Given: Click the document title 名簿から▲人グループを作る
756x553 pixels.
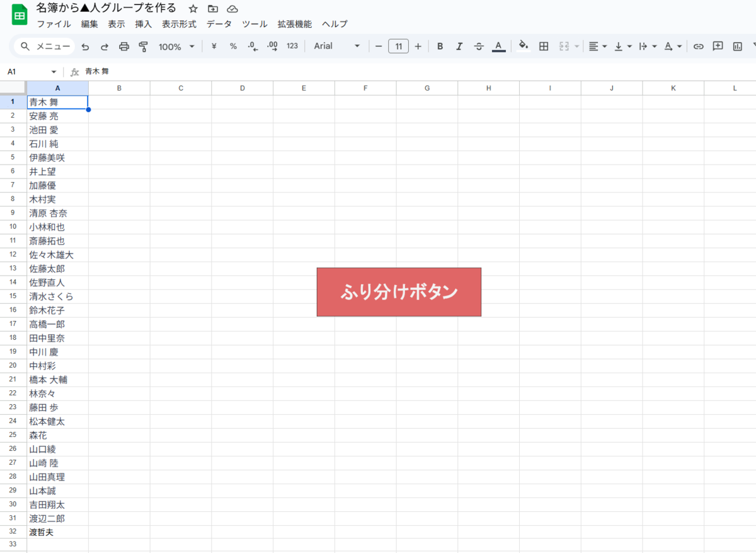Looking at the screenshot, I should click(106, 8).
